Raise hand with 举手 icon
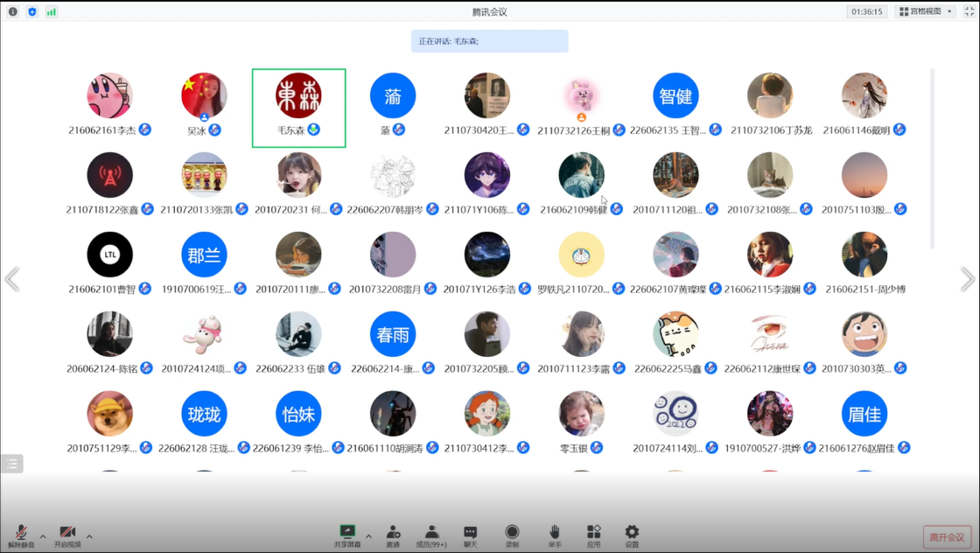Image resolution: width=980 pixels, height=553 pixels. click(x=554, y=535)
